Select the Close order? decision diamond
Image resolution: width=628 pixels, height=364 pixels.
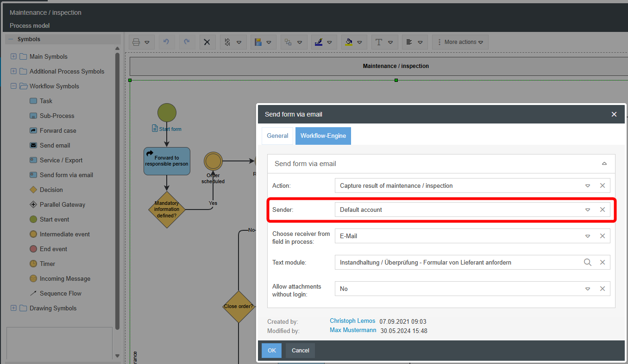coord(239,306)
